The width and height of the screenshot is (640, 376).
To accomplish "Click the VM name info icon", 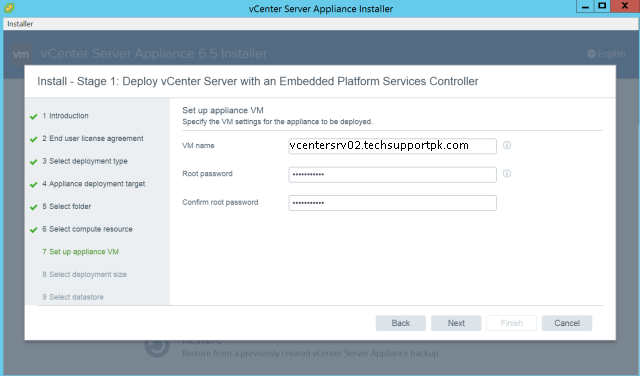I will (507, 145).
